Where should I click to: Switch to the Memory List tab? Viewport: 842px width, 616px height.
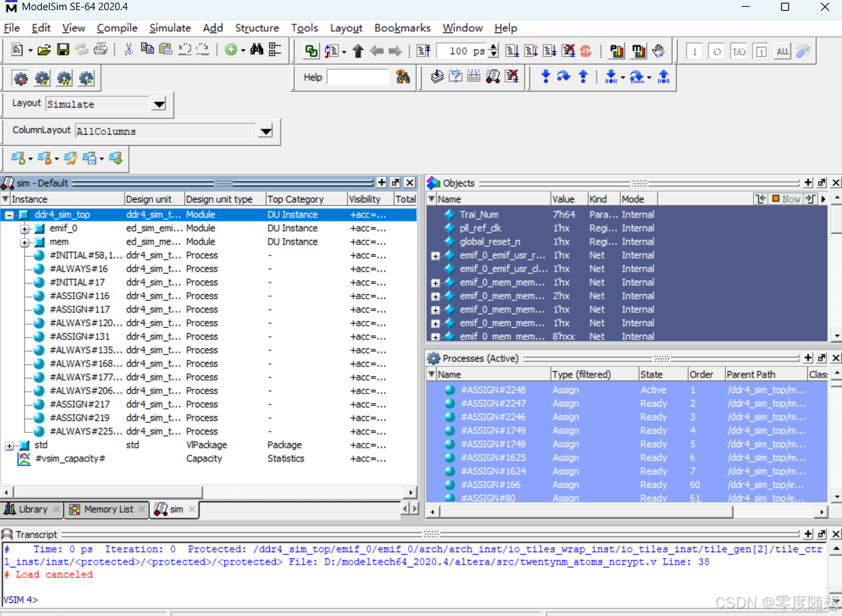click(107, 509)
